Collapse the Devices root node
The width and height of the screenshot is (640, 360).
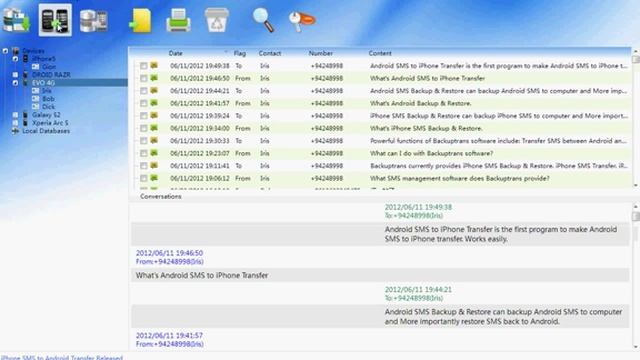pos(5,51)
